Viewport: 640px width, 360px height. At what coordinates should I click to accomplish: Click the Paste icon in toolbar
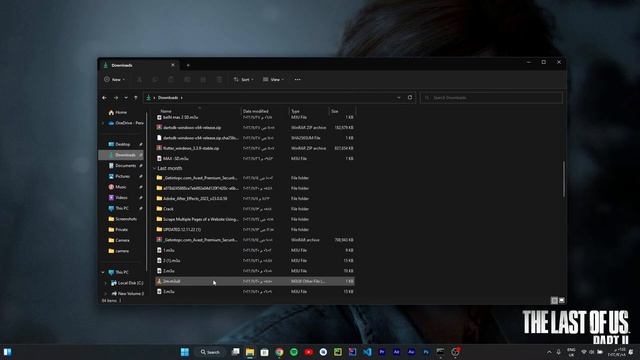pyautogui.click(x=171, y=80)
